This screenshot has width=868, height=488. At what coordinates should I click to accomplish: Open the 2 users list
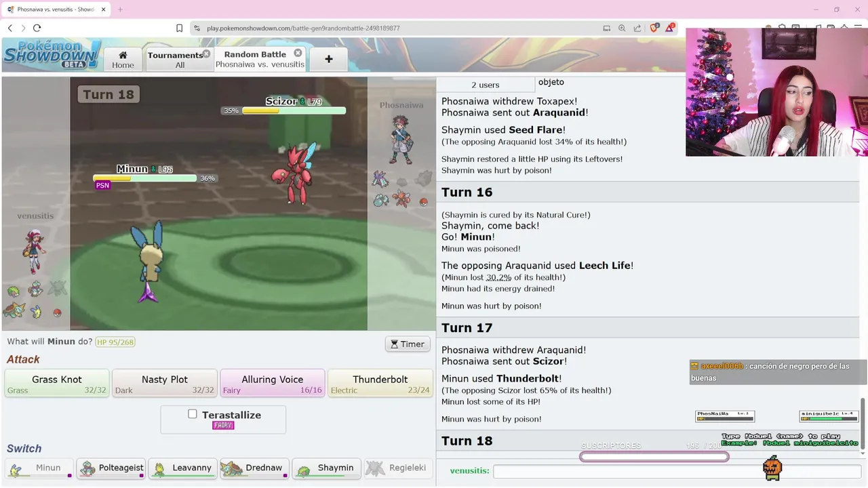click(486, 85)
